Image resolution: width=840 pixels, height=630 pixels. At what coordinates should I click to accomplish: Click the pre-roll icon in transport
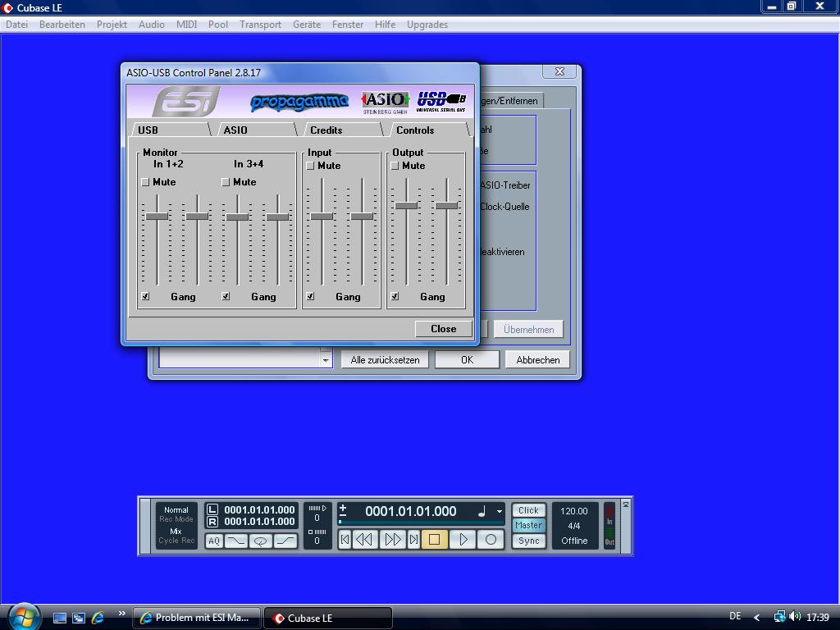coord(317,508)
